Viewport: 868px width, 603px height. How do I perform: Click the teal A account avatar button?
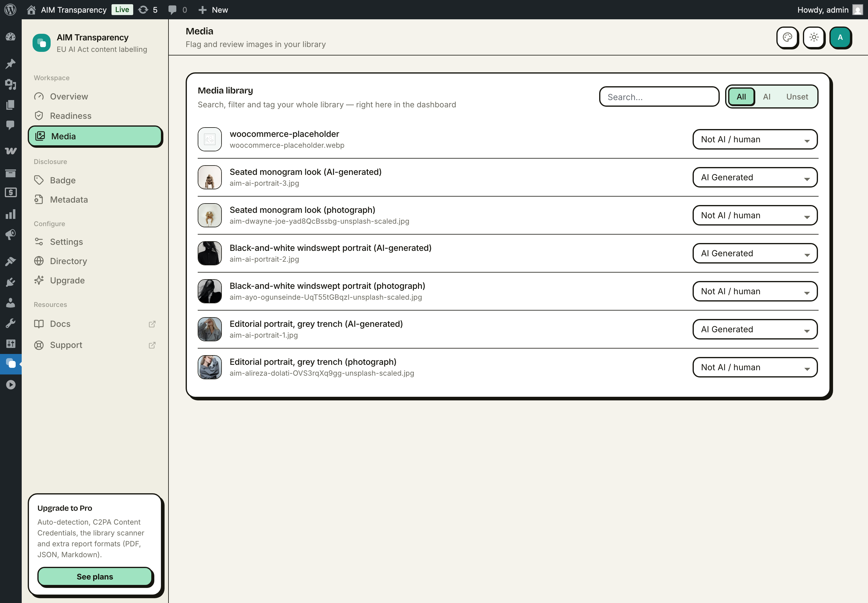pyautogui.click(x=840, y=37)
